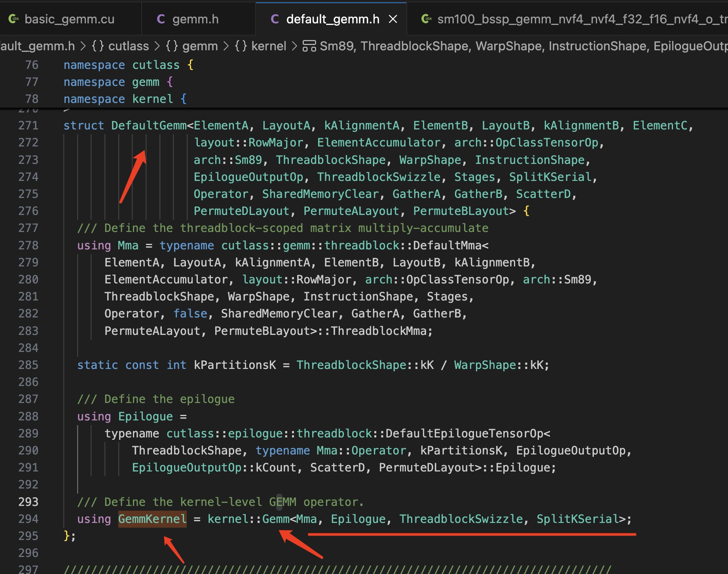728x574 pixels.
Task: Open the Sm89 struct breadcrumb
Action: [523, 46]
